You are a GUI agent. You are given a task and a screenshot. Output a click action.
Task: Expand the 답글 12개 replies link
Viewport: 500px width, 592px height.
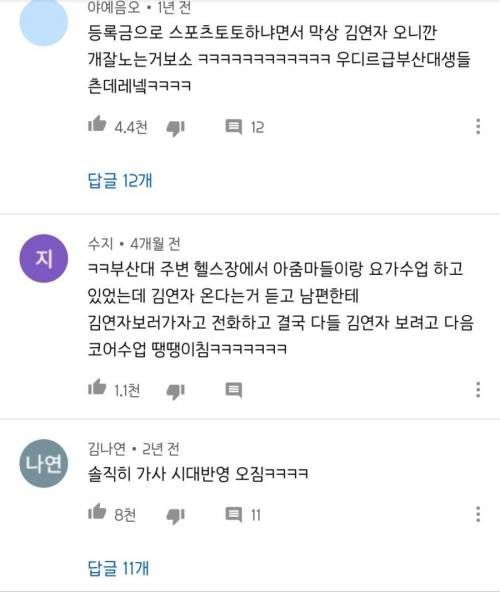click(120, 180)
